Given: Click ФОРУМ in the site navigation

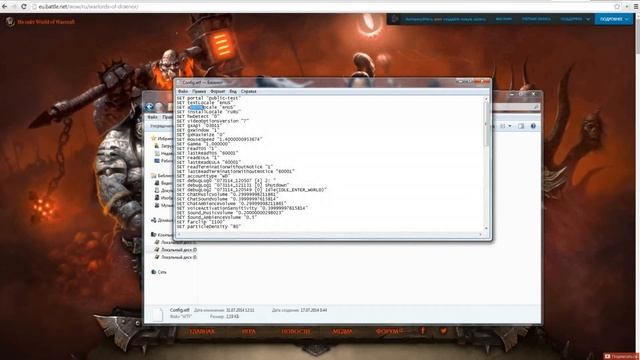Looking at the screenshot, I should [x=387, y=331].
